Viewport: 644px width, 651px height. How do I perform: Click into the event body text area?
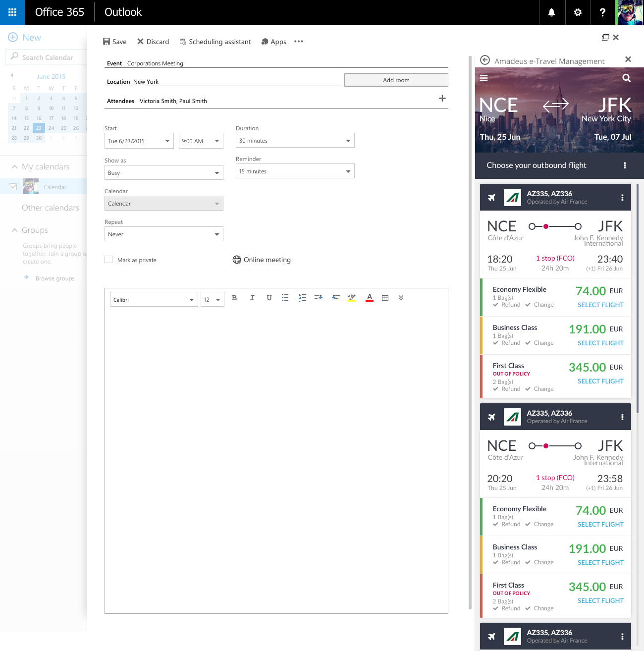click(276, 461)
